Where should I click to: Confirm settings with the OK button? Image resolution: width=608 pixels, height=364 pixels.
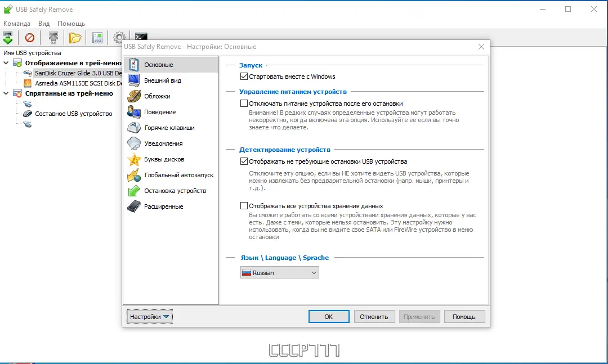[329, 317]
